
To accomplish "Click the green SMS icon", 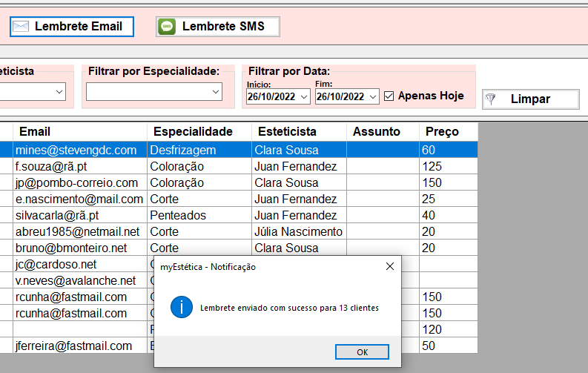I will (168, 27).
